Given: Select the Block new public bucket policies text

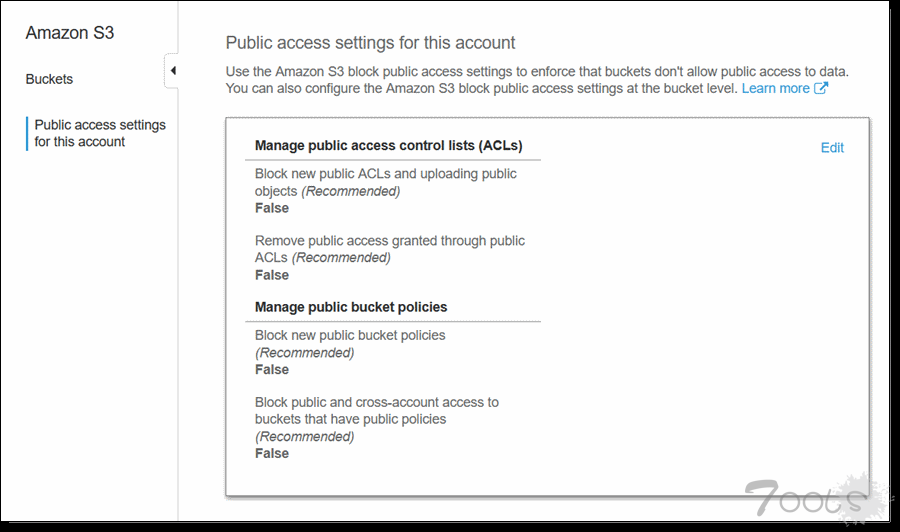Looking at the screenshot, I should [x=349, y=335].
